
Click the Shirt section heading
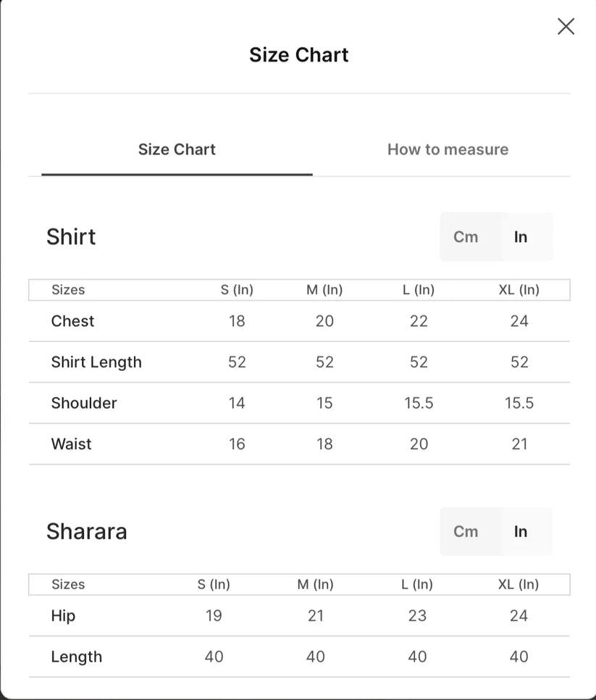(x=71, y=237)
